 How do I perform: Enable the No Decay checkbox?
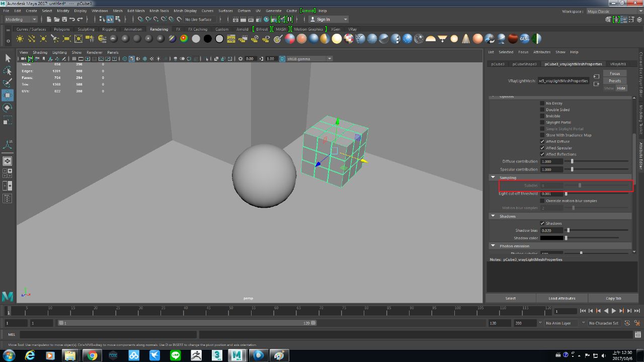(542, 103)
